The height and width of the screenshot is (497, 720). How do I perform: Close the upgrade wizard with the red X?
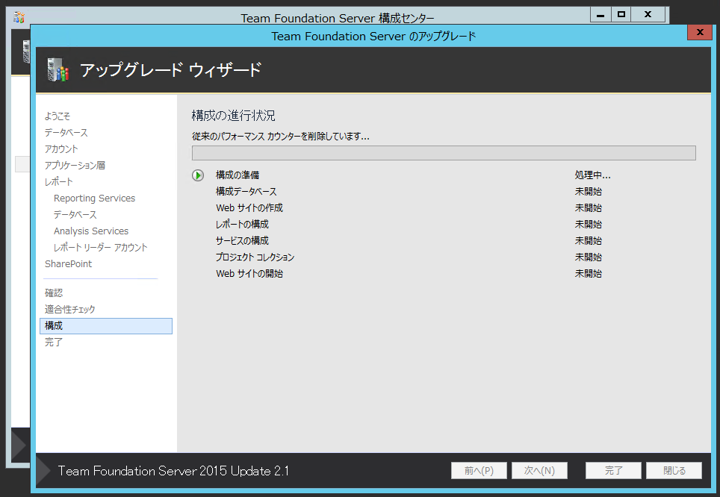coord(700,32)
